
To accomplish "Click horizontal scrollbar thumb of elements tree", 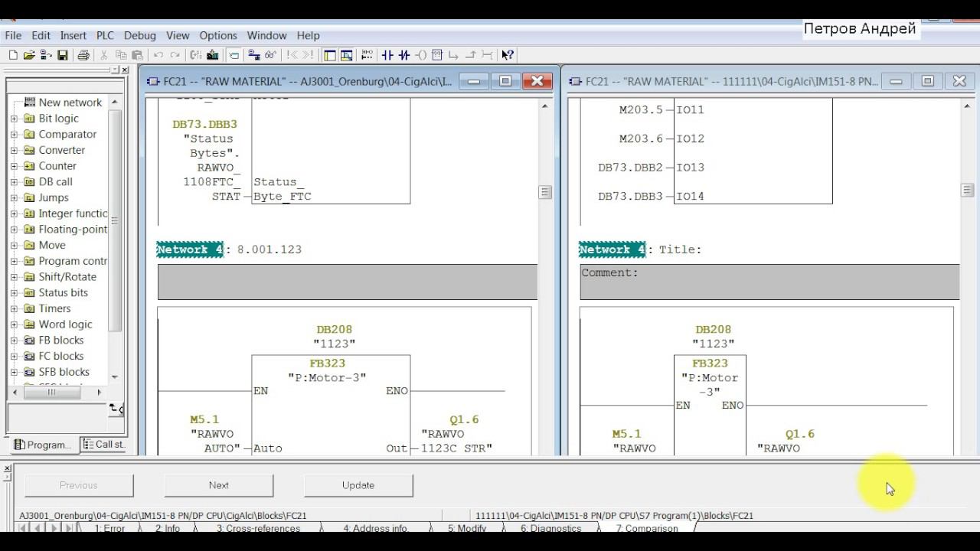I will tap(51, 392).
